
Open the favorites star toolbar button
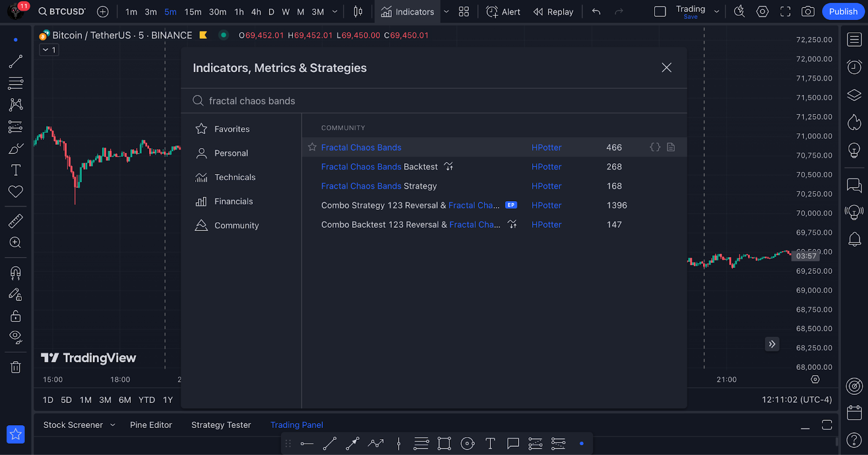coord(16,434)
